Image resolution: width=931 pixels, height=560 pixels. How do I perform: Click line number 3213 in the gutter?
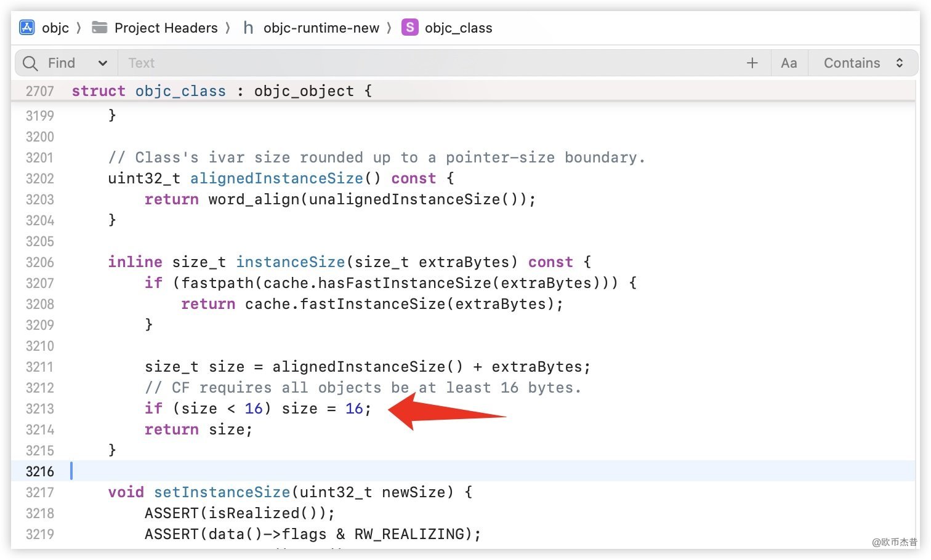coord(40,409)
